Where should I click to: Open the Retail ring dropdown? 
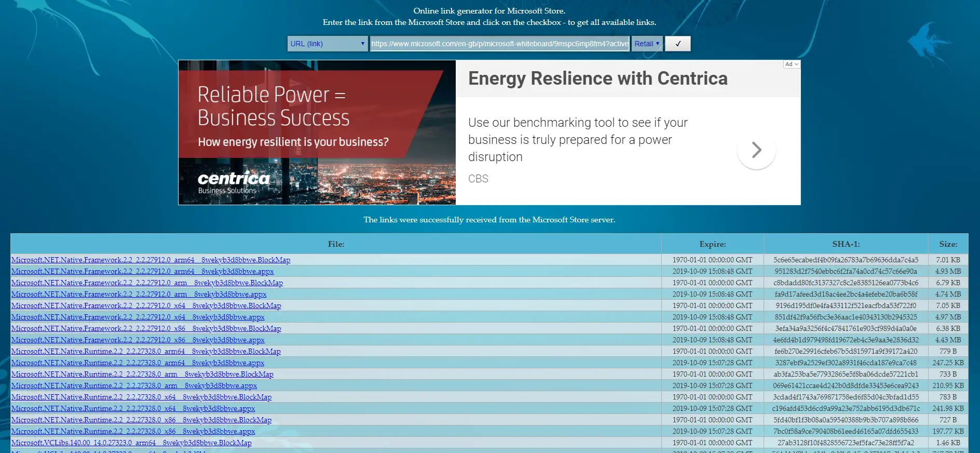pos(647,44)
